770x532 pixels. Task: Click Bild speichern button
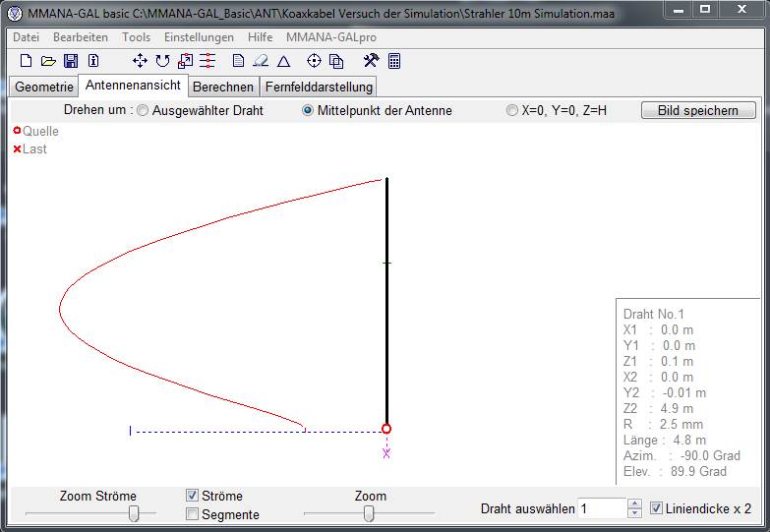click(x=698, y=110)
